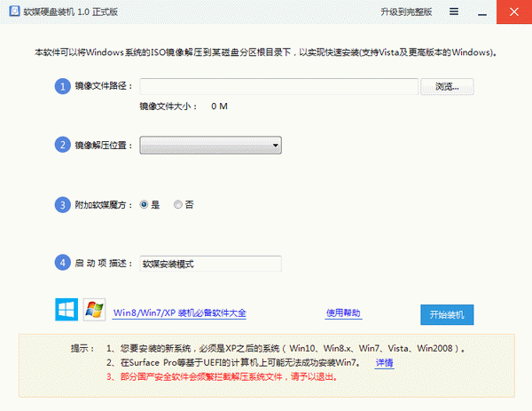The image size is (532, 411).
Task: Click the 镜像文件大小 0 M value
Action: click(x=219, y=107)
